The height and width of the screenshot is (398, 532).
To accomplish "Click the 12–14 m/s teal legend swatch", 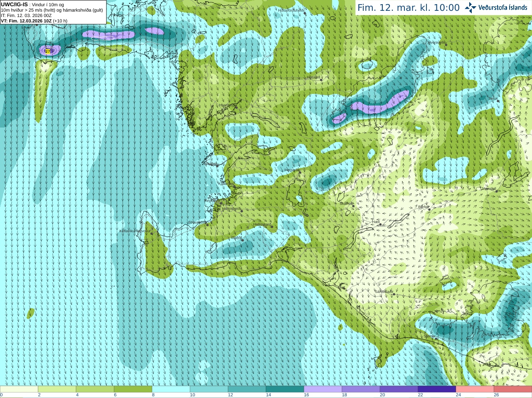I will pyautogui.click(x=247, y=389).
